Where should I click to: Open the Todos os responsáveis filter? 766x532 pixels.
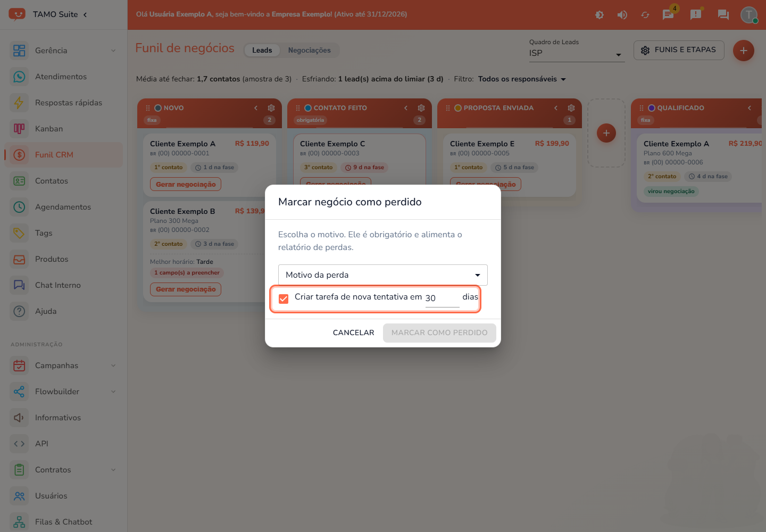pos(522,79)
